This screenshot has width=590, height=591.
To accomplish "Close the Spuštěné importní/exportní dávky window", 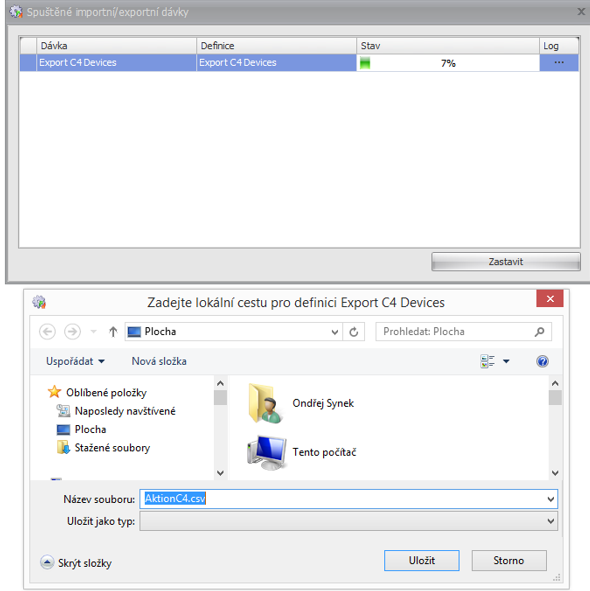I will coord(581,12).
